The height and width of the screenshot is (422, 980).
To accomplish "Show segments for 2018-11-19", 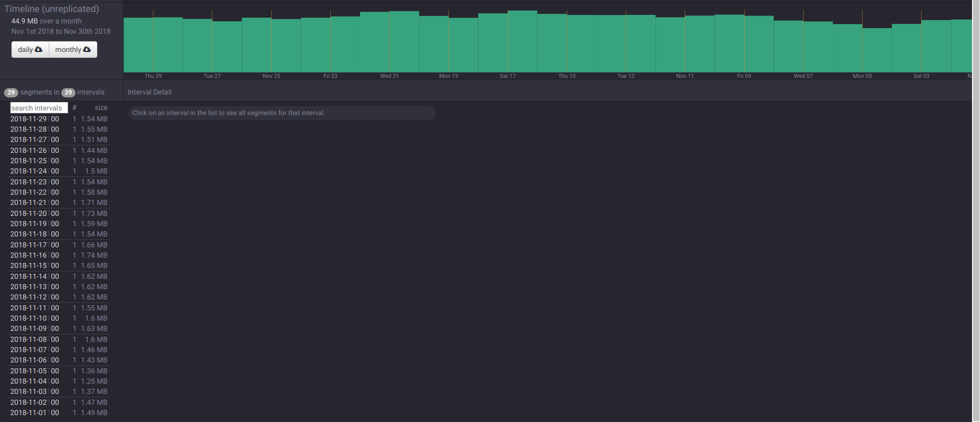I will click(x=59, y=224).
